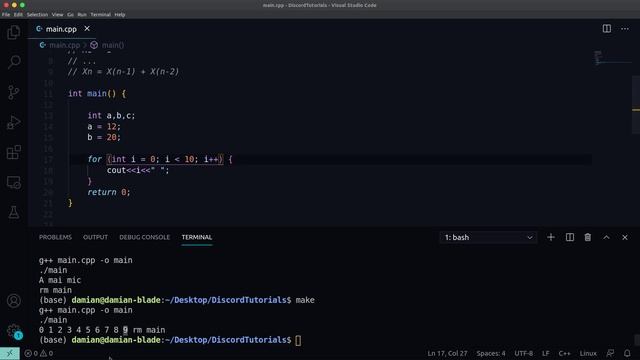
Task: Open the Go menu
Action: pos(71,14)
